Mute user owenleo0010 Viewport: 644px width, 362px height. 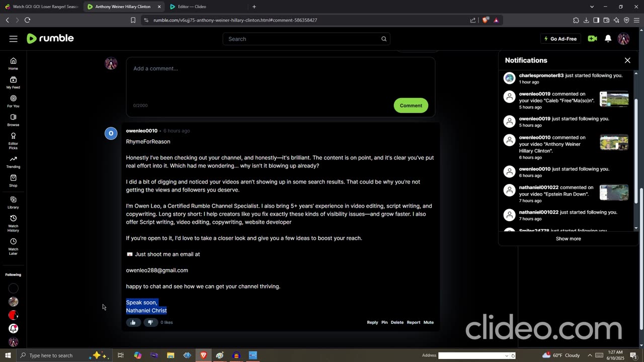pos(429,322)
